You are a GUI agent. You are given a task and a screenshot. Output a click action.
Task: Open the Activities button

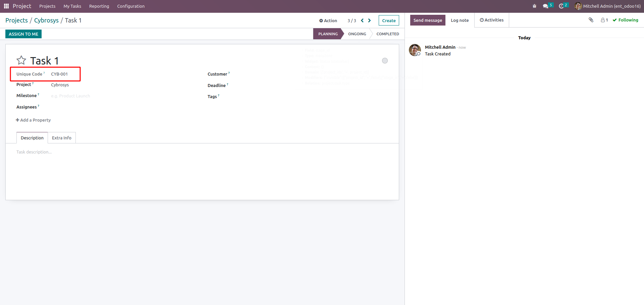click(x=492, y=20)
